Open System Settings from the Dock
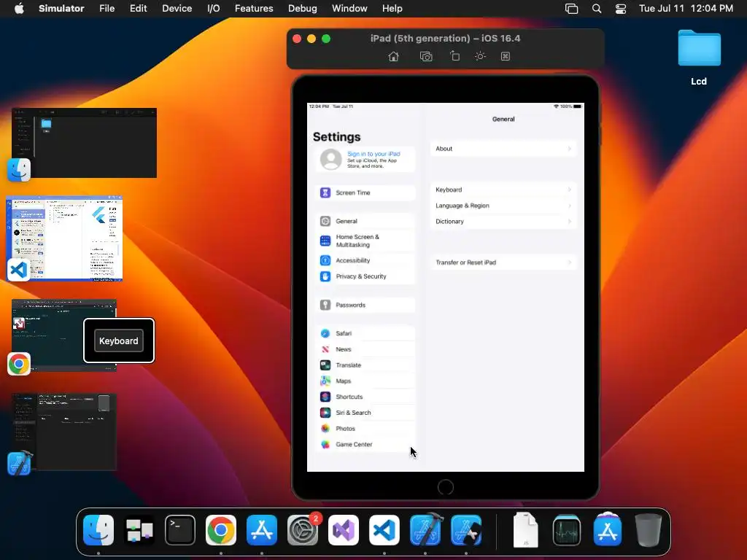This screenshot has height=560, width=747. coord(303,530)
